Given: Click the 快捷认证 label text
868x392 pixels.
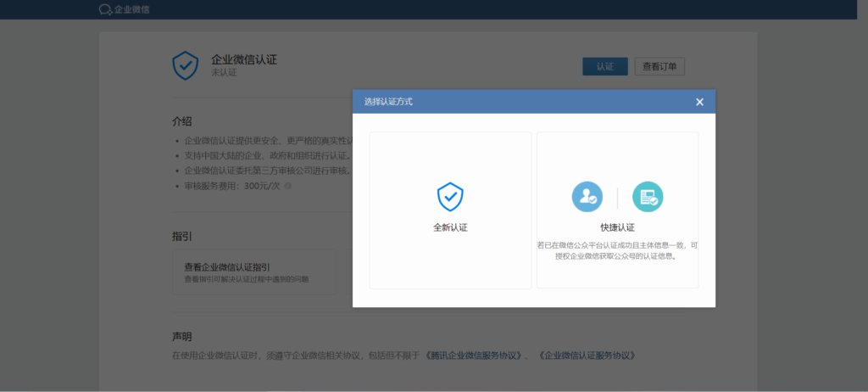Looking at the screenshot, I should [617, 227].
